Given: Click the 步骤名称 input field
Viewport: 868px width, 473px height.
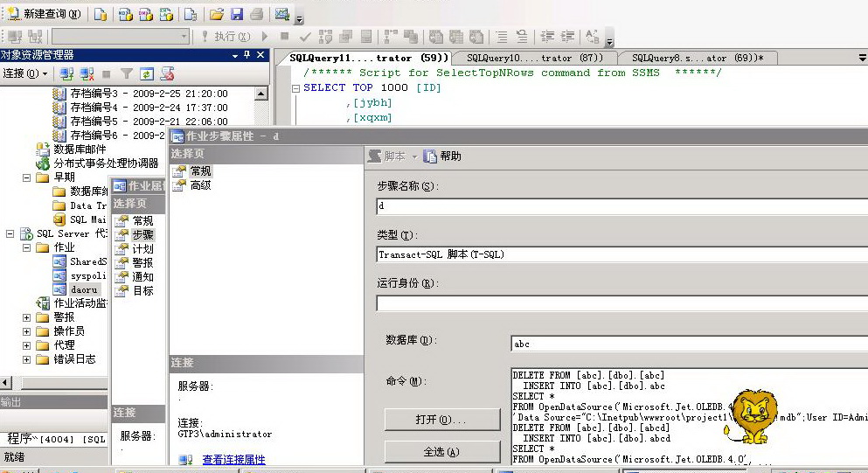Looking at the screenshot, I should 621,206.
